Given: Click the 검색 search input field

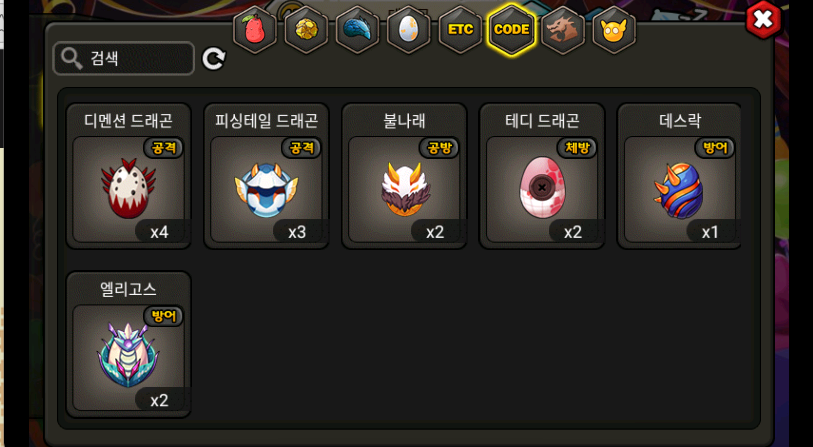Looking at the screenshot, I should 124,59.
